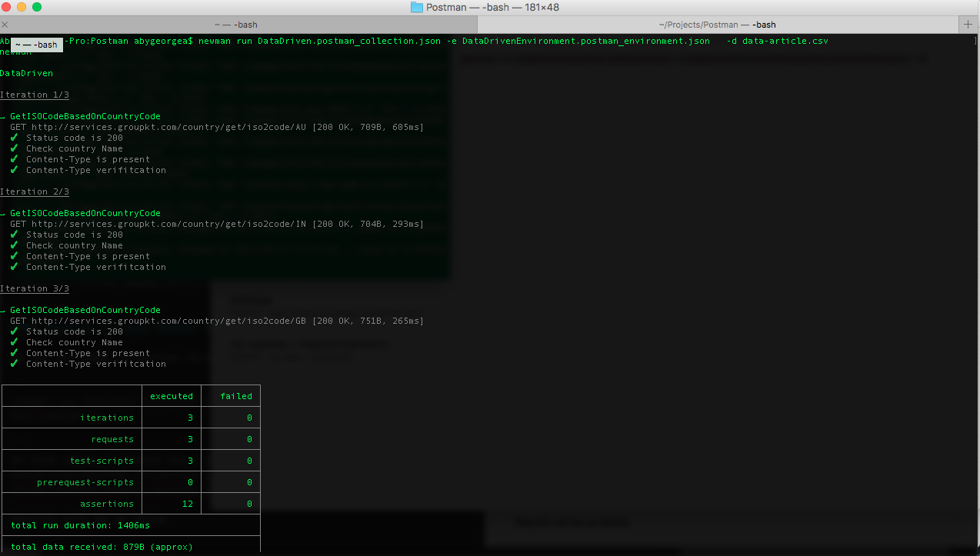This screenshot has width=980, height=556.
Task: Click the Iteration 1/3 heading
Action: pyautogui.click(x=35, y=95)
